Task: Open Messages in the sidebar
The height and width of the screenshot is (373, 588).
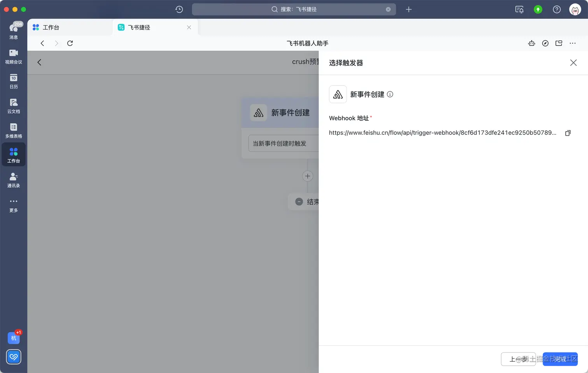Action: pos(14,31)
